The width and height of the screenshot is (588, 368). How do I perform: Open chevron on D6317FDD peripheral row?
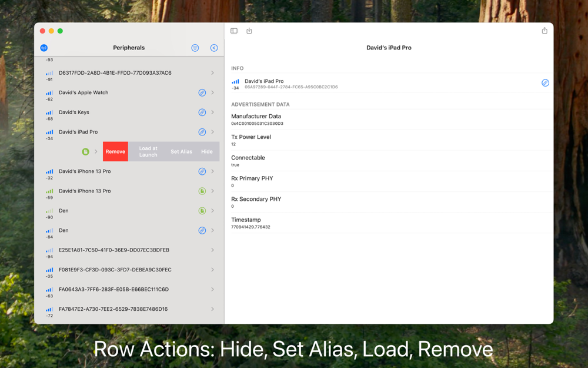click(213, 73)
